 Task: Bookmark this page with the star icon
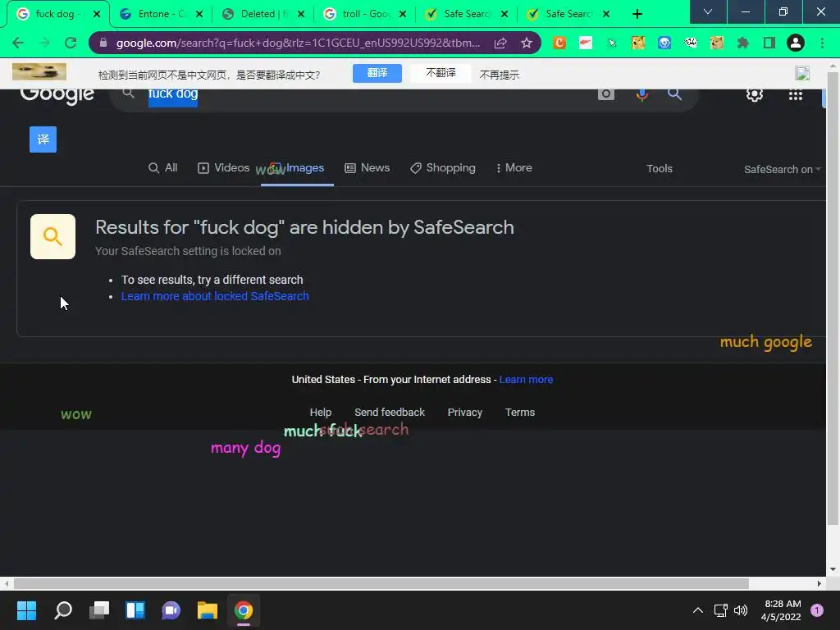point(527,43)
